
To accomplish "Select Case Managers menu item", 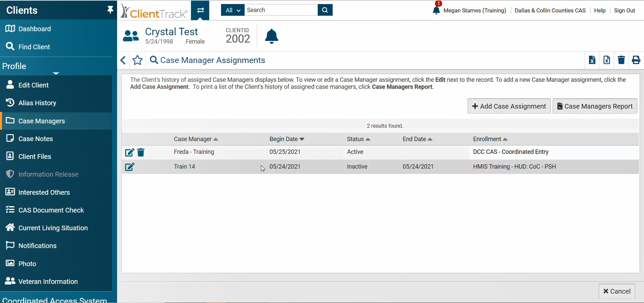I will (56, 121).
